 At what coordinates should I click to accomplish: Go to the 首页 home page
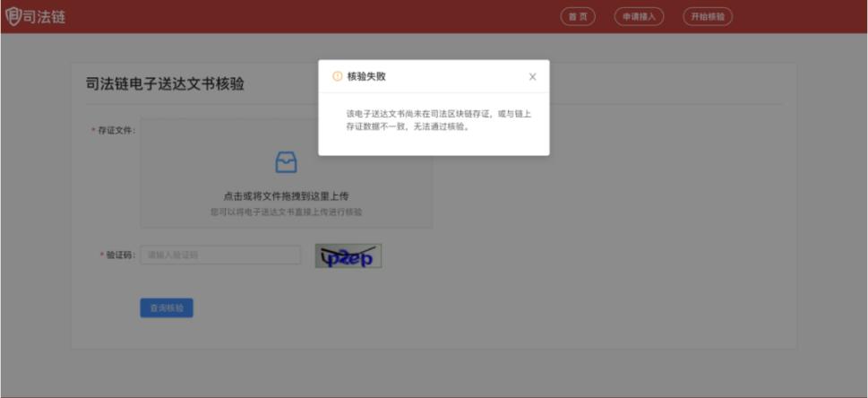click(x=578, y=17)
